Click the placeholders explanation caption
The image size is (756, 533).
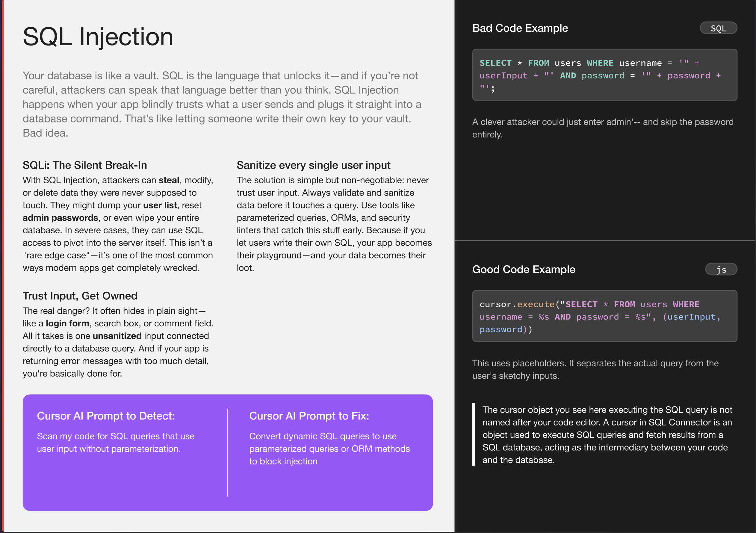[x=595, y=370]
